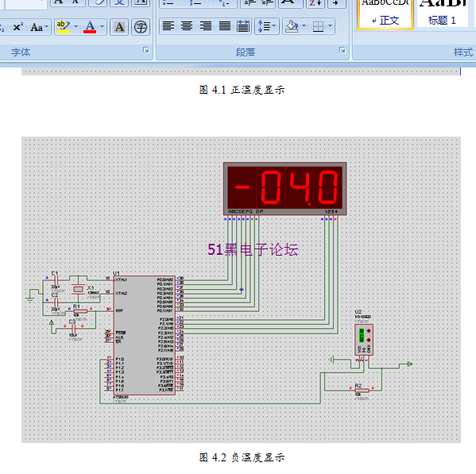476x474 pixels.
Task: Apply superscript formatting
Action: (x=18, y=27)
